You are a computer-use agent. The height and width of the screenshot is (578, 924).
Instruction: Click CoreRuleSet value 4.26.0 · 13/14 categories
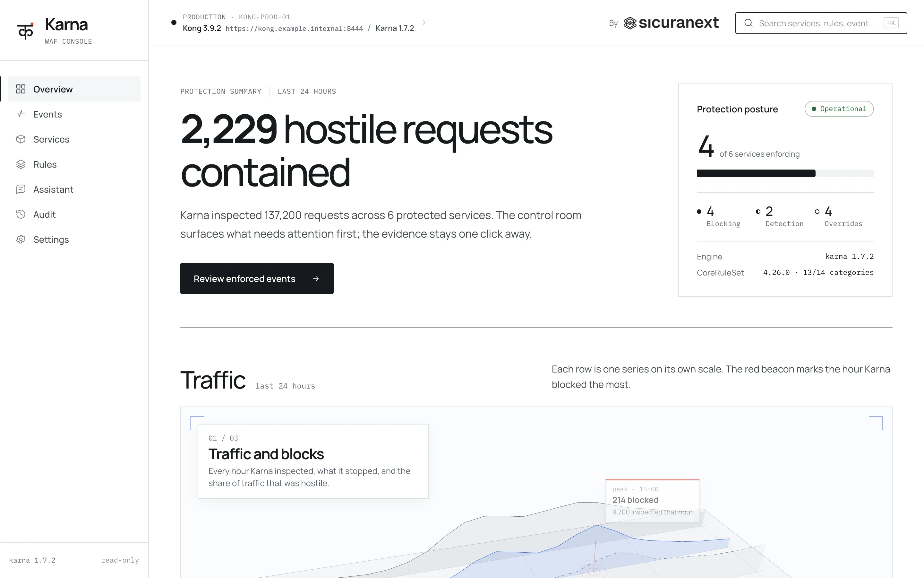pos(818,273)
